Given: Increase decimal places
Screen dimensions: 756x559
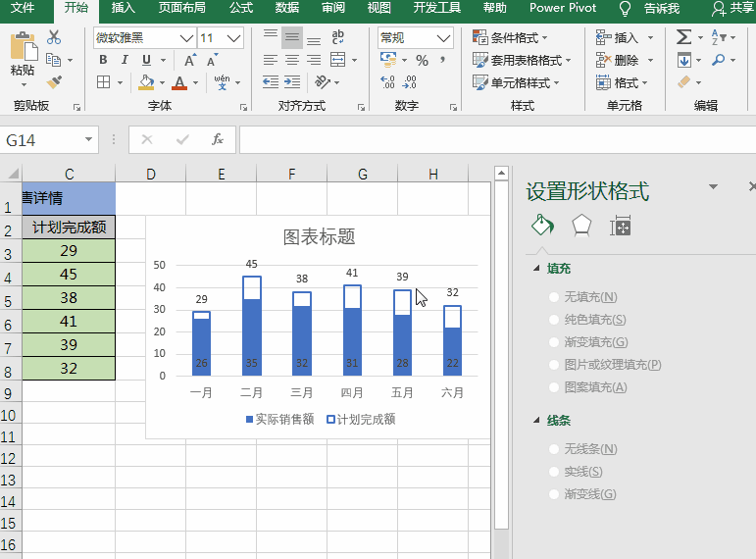Looking at the screenshot, I should 387,82.
